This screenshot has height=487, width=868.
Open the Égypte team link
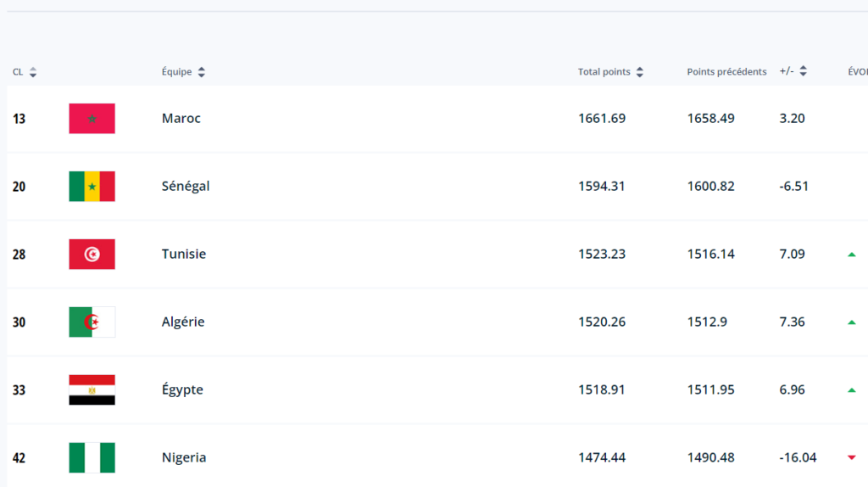tap(182, 389)
